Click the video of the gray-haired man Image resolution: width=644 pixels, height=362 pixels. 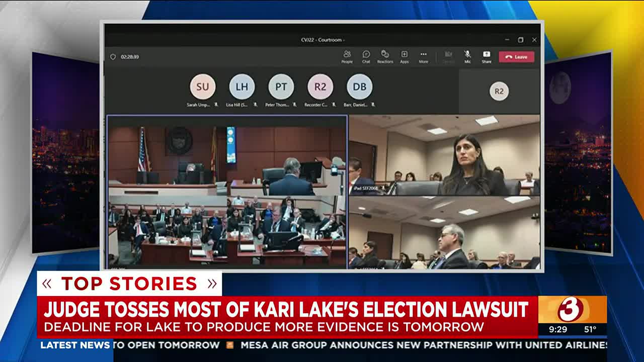444,232
